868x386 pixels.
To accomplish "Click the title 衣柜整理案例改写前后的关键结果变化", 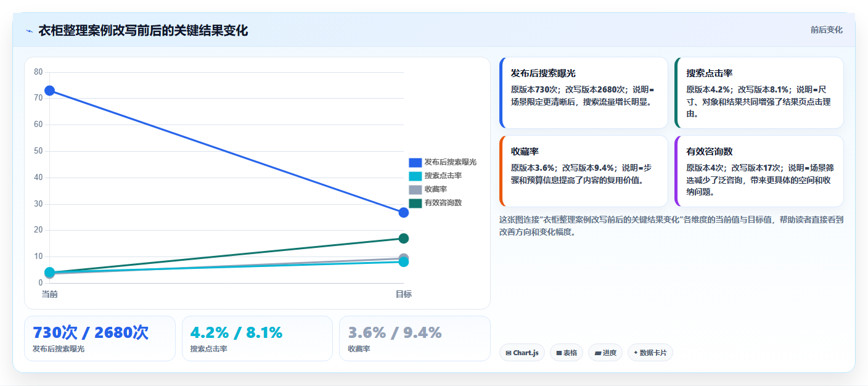I will click(143, 31).
